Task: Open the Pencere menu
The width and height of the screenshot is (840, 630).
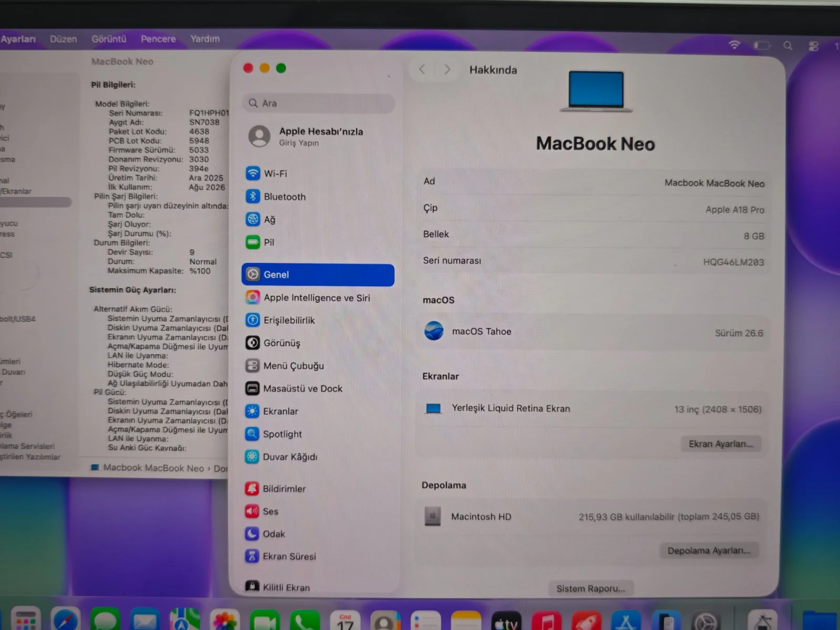Action: point(158,39)
